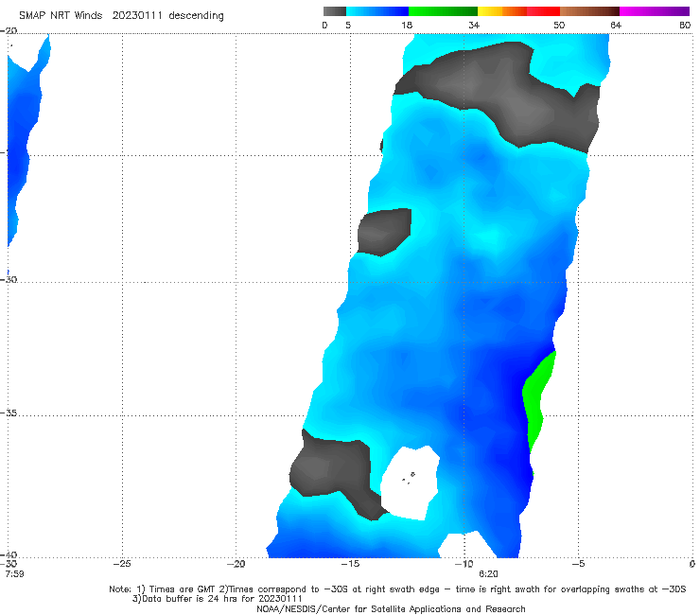The image size is (700, 615).
Task: Click the "18" label under the color bar
Action: click(407, 25)
